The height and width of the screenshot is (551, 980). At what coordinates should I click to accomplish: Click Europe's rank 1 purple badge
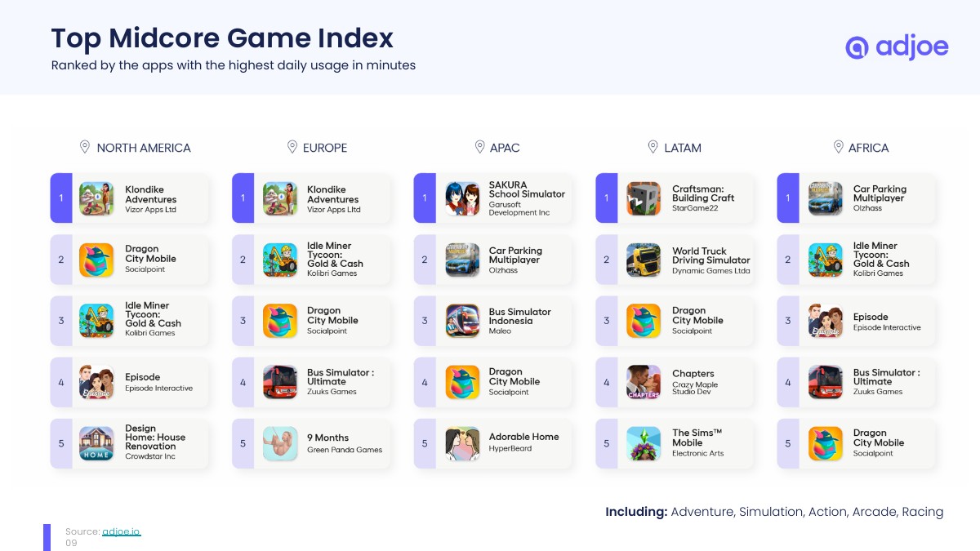click(243, 198)
